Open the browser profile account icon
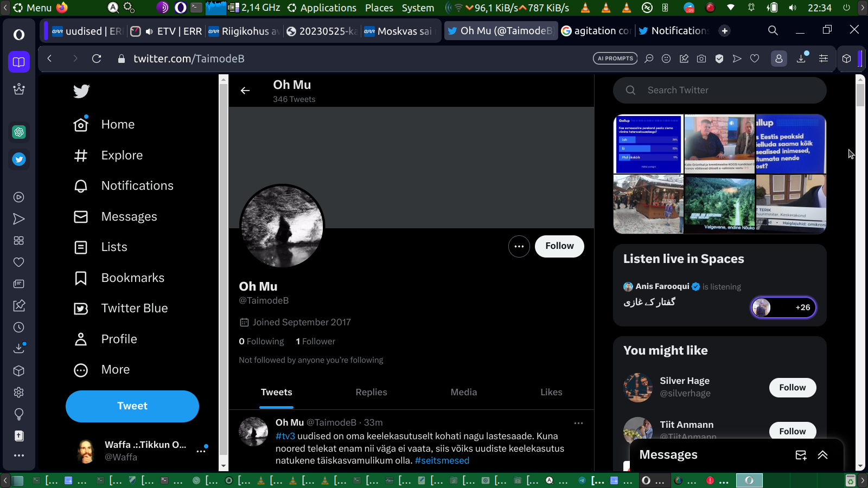 779,59
